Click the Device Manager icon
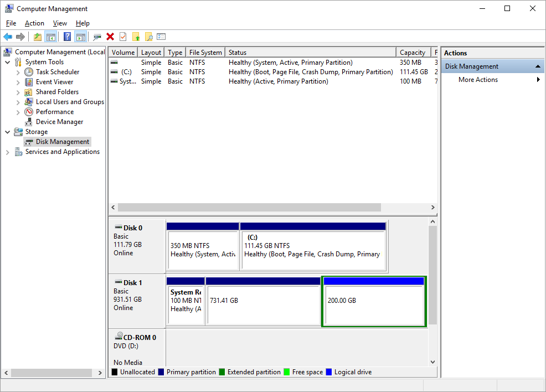Image resolution: width=546 pixels, height=392 pixels. [x=29, y=122]
